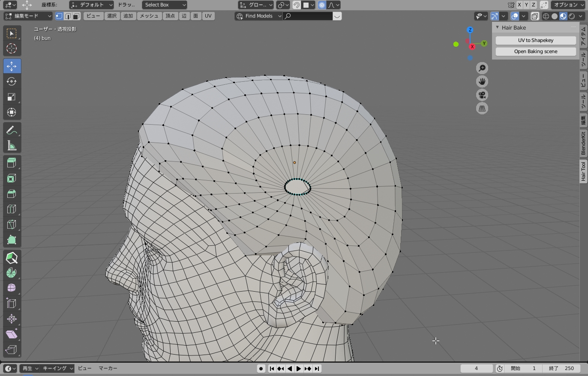Toggle proportional editing
The image size is (588, 376).
(322, 5)
